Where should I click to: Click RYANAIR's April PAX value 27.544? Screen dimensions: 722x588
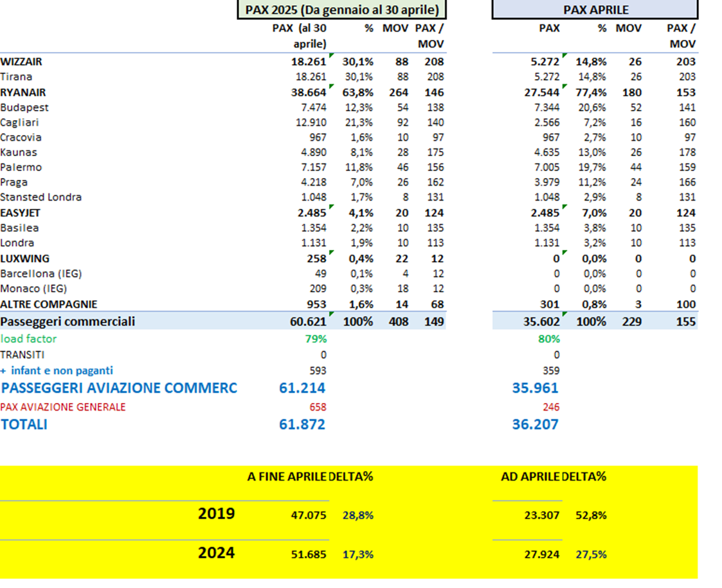tap(542, 93)
